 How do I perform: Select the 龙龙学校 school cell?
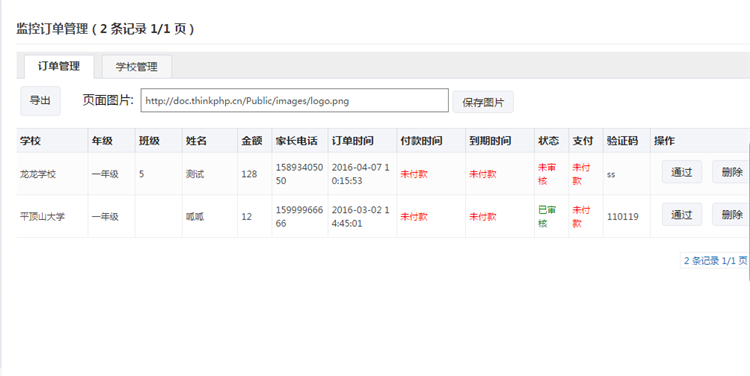pyautogui.click(x=38, y=174)
